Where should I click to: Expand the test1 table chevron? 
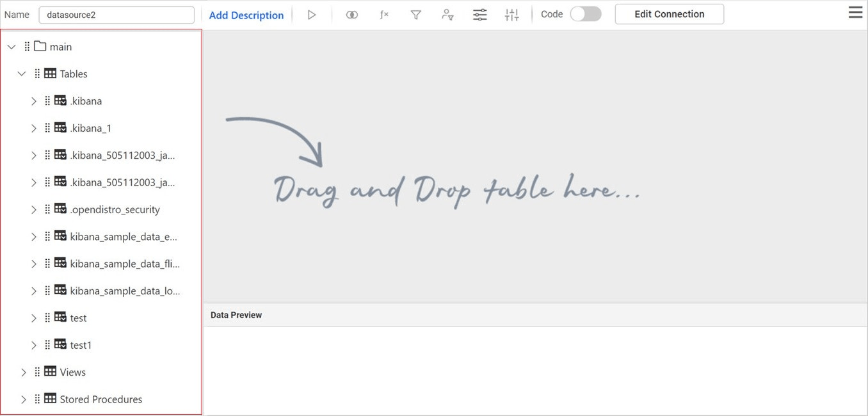34,345
